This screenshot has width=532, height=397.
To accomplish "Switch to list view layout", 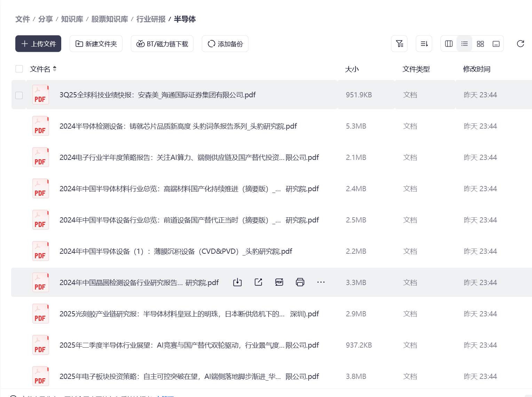I will [464, 44].
